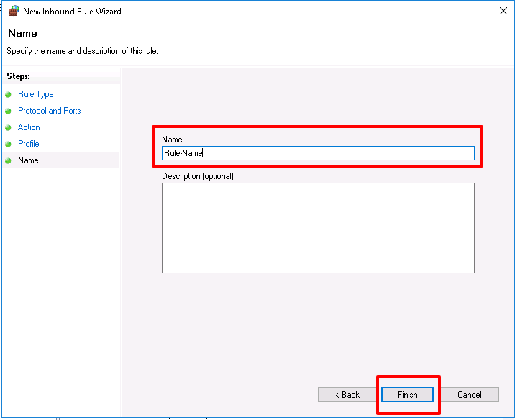Click Finish to create the rule

(407, 394)
